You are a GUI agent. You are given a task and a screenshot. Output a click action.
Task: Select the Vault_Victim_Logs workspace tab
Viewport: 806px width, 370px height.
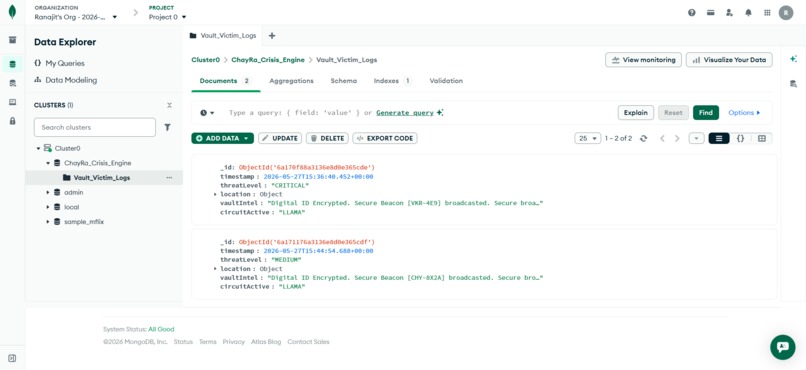(x=223, y=35)
